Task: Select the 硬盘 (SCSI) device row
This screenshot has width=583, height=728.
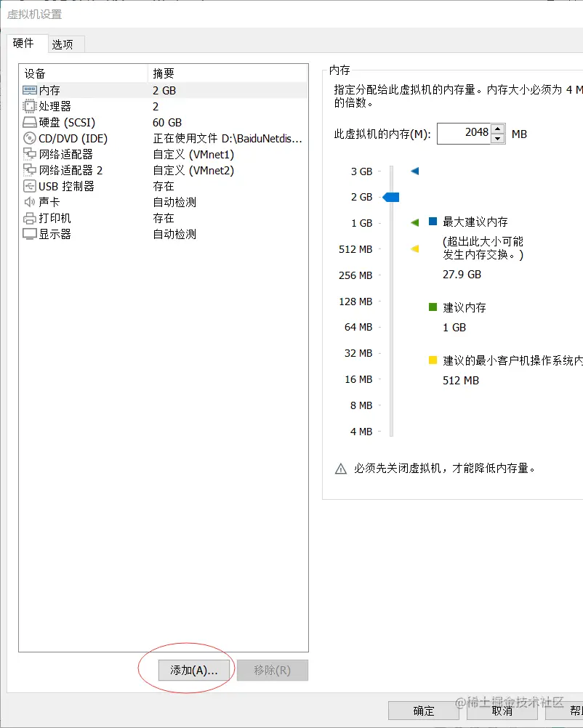Action: pos(164,123)
